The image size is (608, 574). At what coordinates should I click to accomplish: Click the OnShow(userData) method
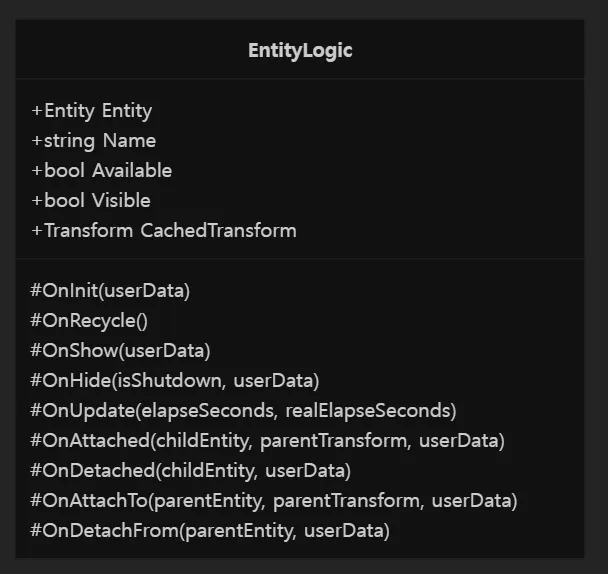(120, 351)
